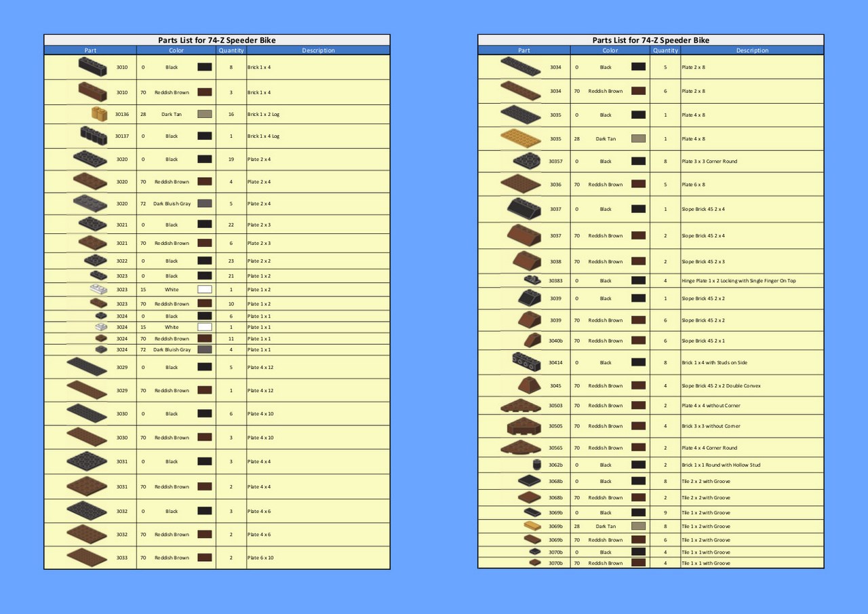Select 'Hinge Plate 1 x 2 Locking' description text
This screenshot has width=868, height=614.
click(x=738, y=281)
